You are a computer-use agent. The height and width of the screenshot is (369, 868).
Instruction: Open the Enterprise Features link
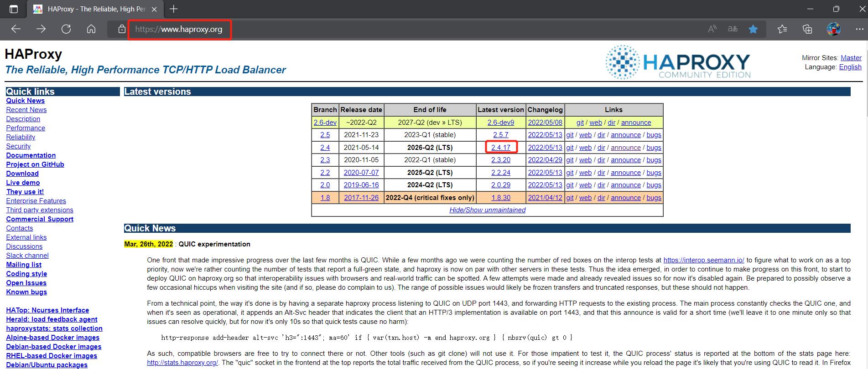coord(36,201)
